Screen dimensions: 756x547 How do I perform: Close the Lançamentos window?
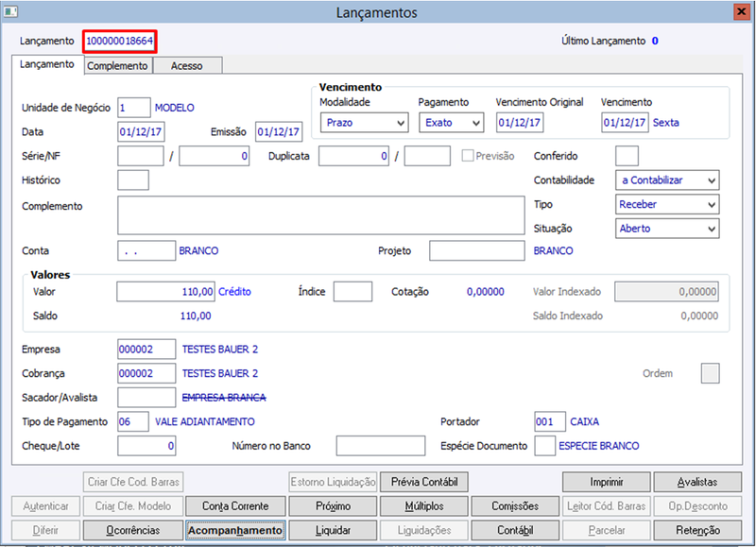741,11
